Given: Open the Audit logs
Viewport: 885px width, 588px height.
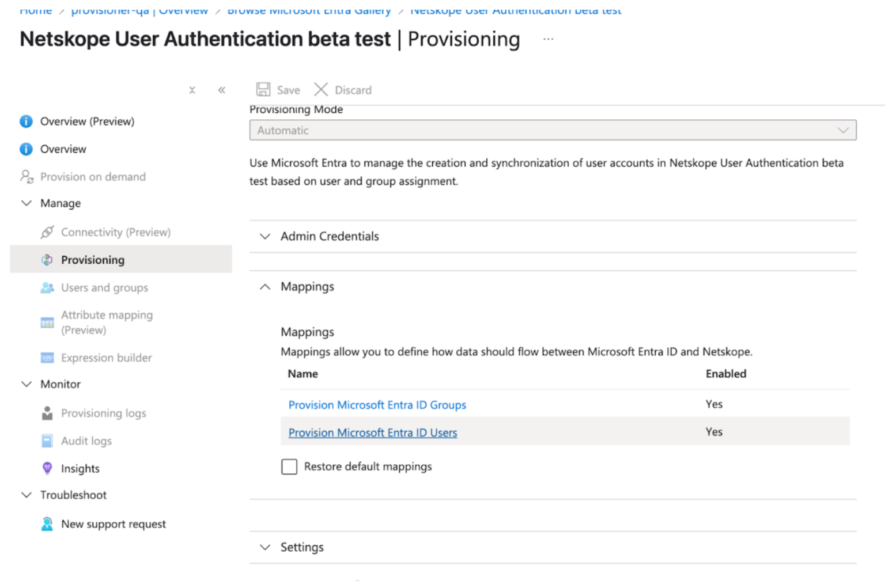Looking at the screenshot, I should point(86,441).
